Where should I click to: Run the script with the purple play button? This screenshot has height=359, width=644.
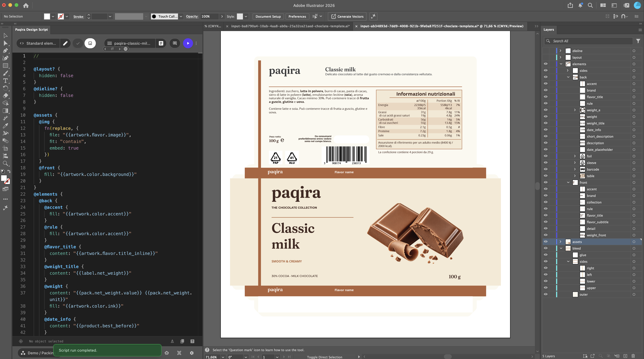(188, 43)
